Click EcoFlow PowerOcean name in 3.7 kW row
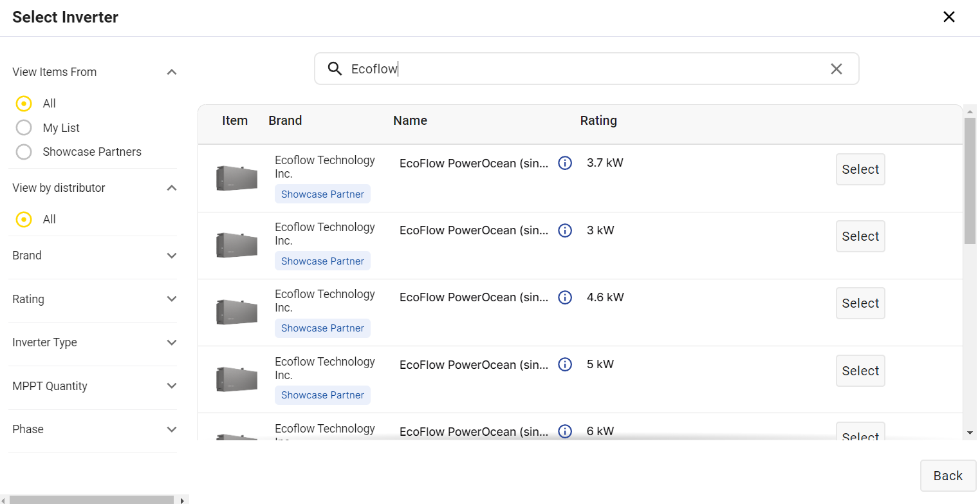The height and width of the screenshot is (504, 980). tap(474, 163)
